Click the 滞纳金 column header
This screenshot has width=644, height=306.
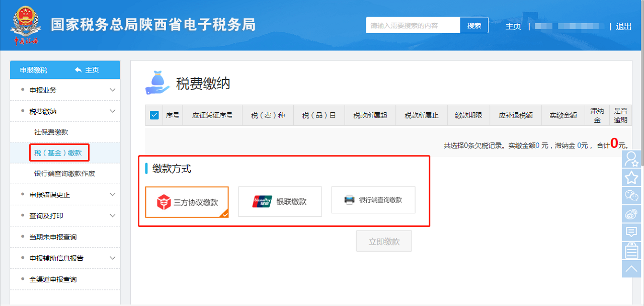pos(597,115)
